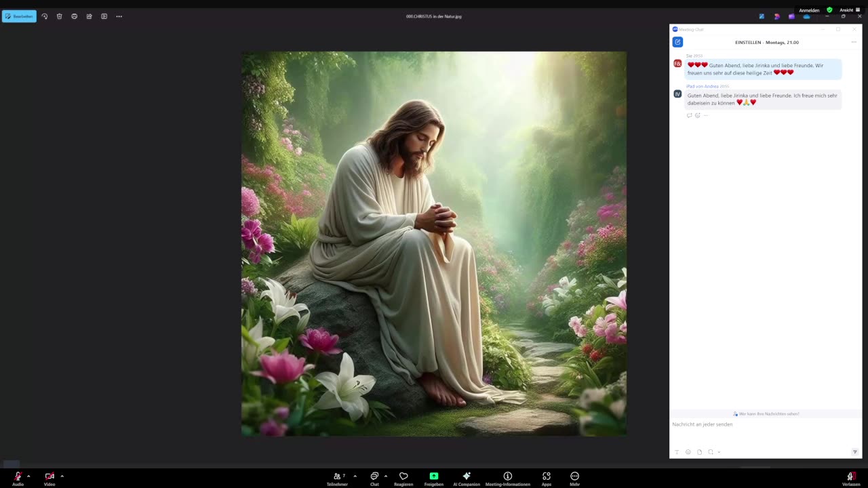Open the Clipchamp icon in title bar

click(x=776, y=16)
